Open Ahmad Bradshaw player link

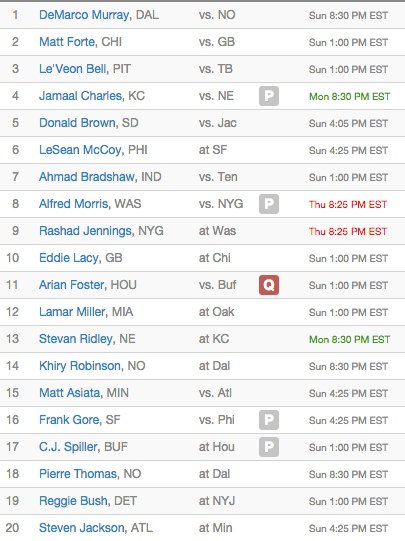click(87, 177)
